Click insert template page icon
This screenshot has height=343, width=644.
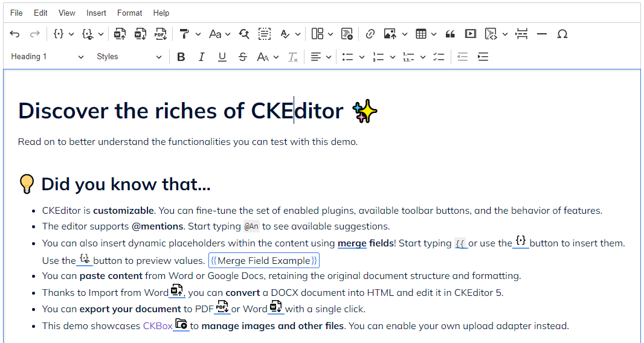[x=347, y=34]
